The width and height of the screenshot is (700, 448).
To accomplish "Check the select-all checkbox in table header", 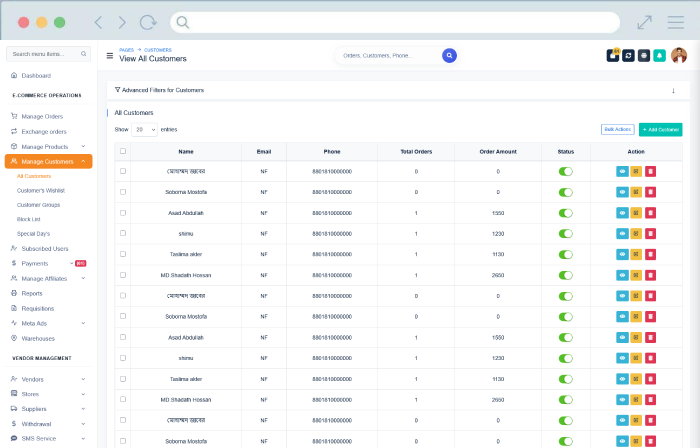I will coord(123,152).
